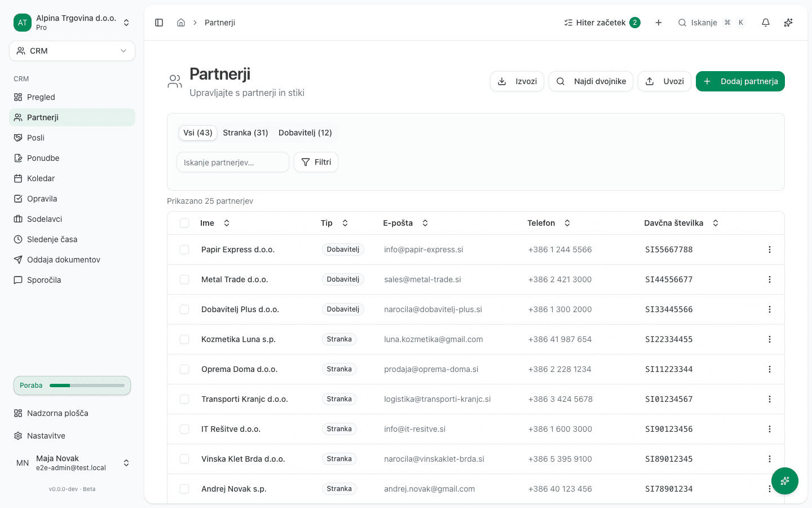Click Dodaj partnerja button
This screenshot has height=508, width=812.
[x=740, y=81]
